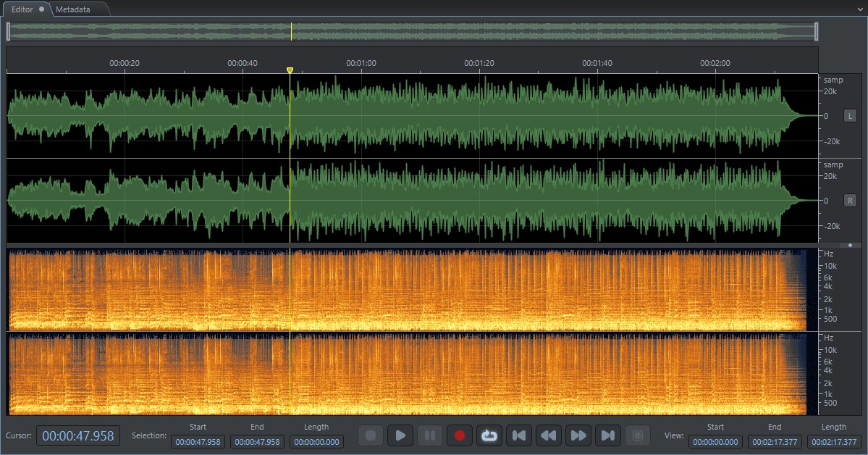Click the 00:00:40 mark on the time ruler
868x455 pixels.
tap(243, 63)
